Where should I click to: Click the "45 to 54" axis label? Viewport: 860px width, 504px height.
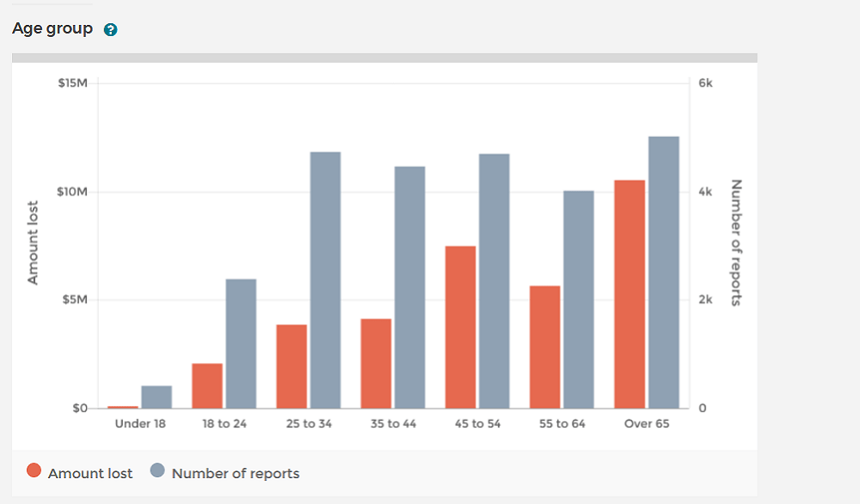point(477,423)
